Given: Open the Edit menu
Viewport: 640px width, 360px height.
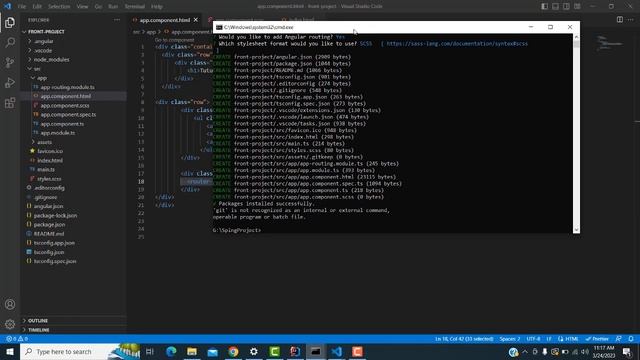Looking at the screenshot, I should point(37,7).
